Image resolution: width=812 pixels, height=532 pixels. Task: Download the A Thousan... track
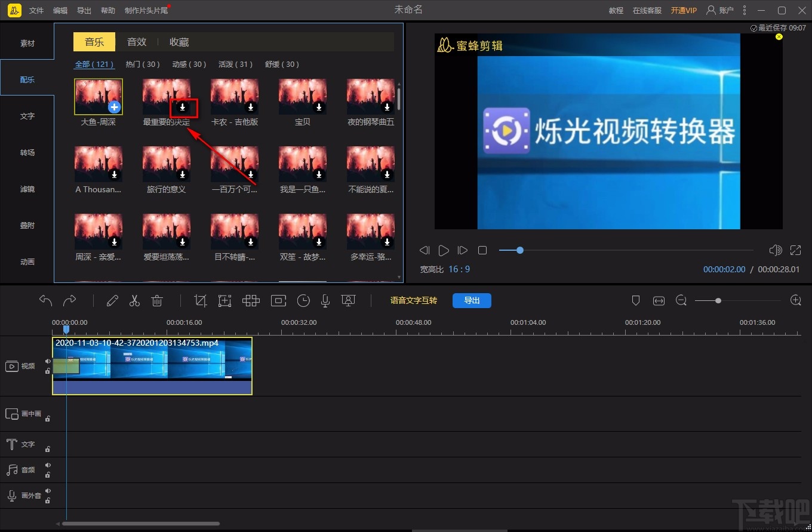(x=115, y=175)
